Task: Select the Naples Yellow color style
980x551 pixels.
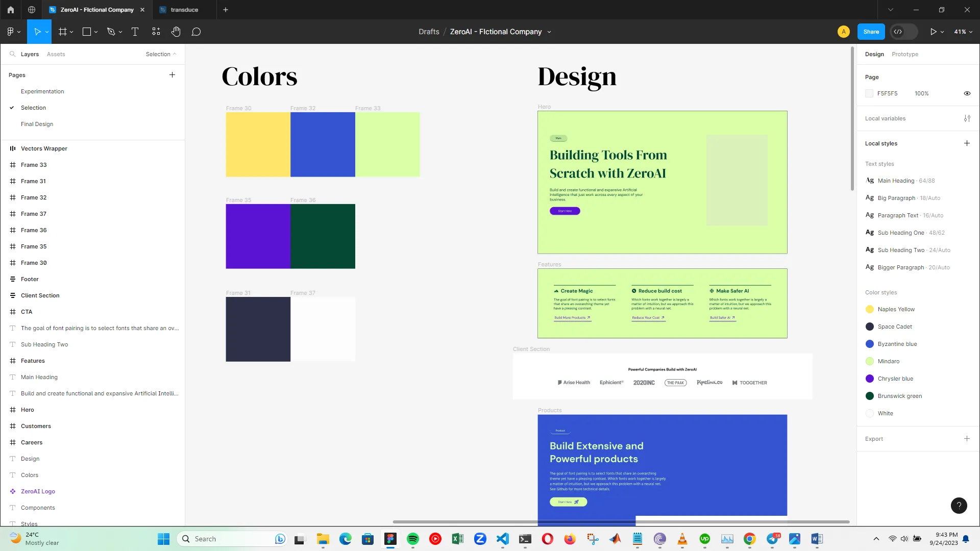Action: click(896, 309)
